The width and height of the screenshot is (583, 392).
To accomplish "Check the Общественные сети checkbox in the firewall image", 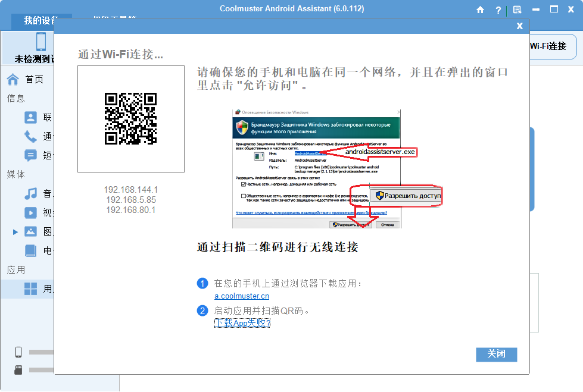I will 244,196.
